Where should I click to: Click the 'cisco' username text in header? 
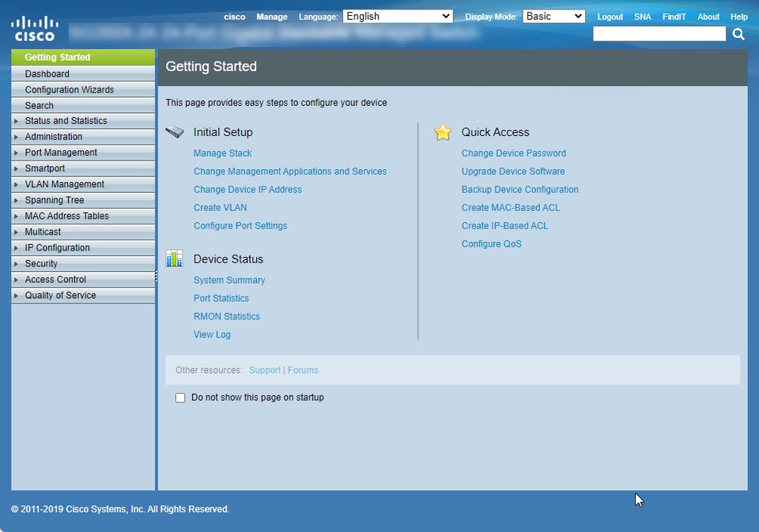pos(235,17)
